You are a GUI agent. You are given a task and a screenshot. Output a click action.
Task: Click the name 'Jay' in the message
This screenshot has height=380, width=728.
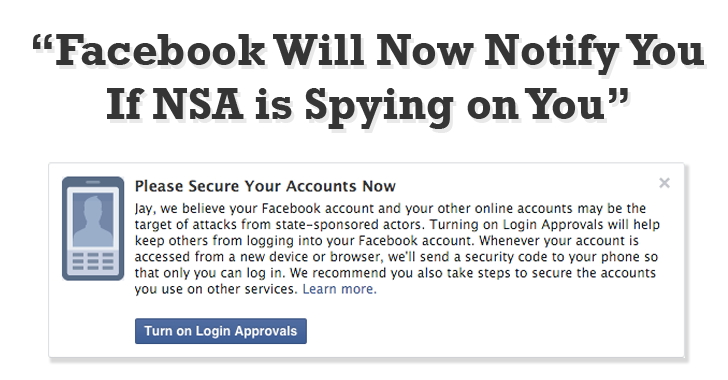[142, 209]
